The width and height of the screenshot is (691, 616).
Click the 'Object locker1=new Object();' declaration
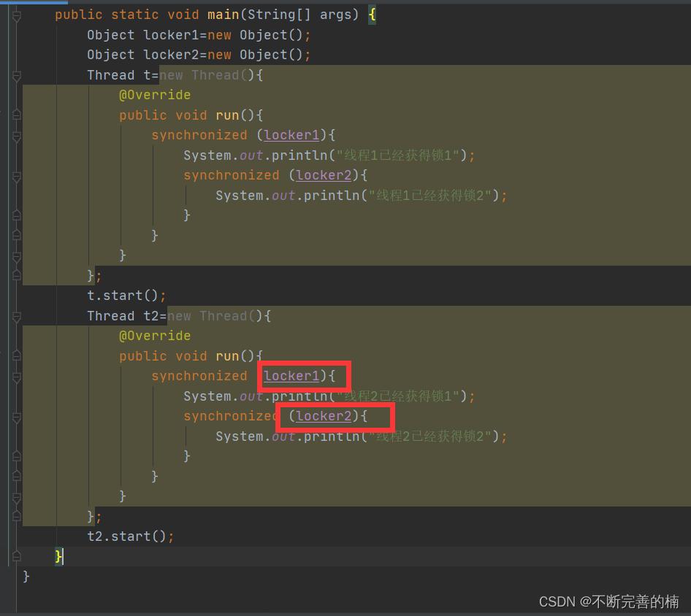tap(199, 35)
